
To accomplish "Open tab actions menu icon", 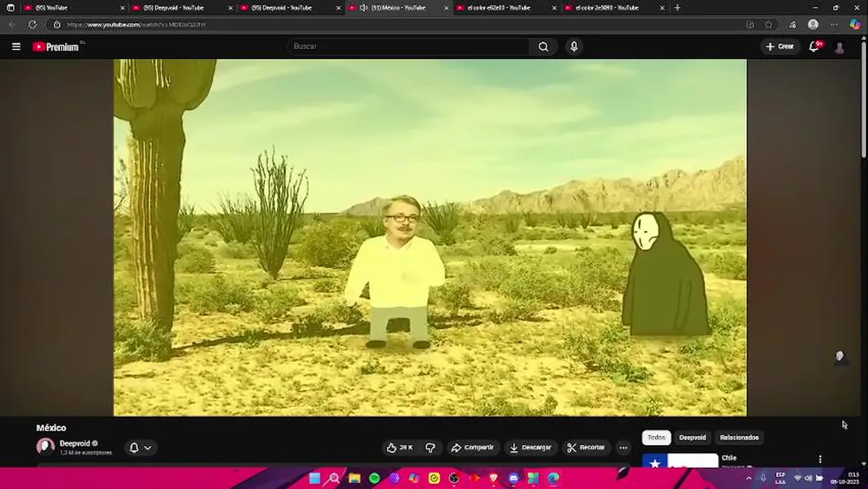I will 10,8.
